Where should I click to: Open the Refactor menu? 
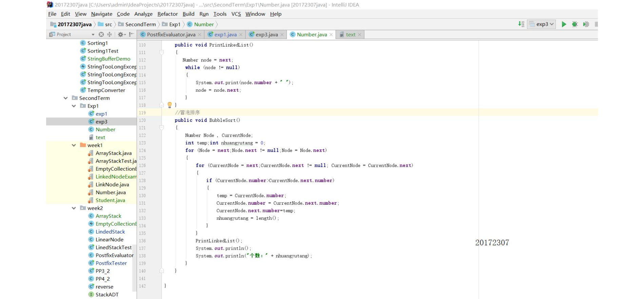click(x=168, y=14)
